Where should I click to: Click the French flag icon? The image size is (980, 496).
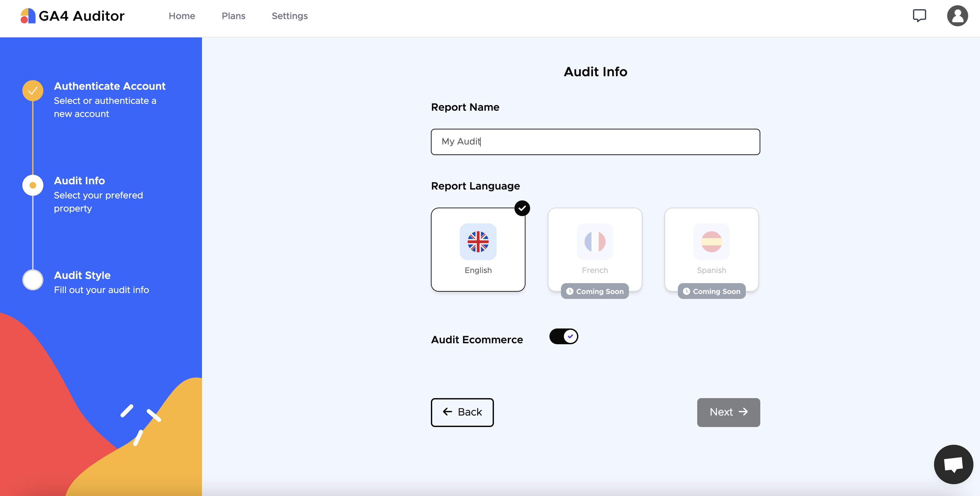[595, 241]
